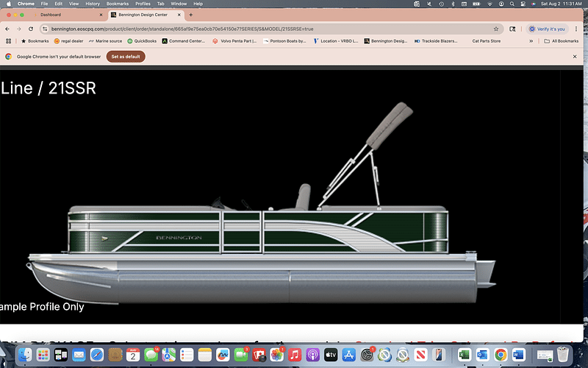Select the Bennington Design Center tab
This screenshot has width=588, height=368.
146,15
